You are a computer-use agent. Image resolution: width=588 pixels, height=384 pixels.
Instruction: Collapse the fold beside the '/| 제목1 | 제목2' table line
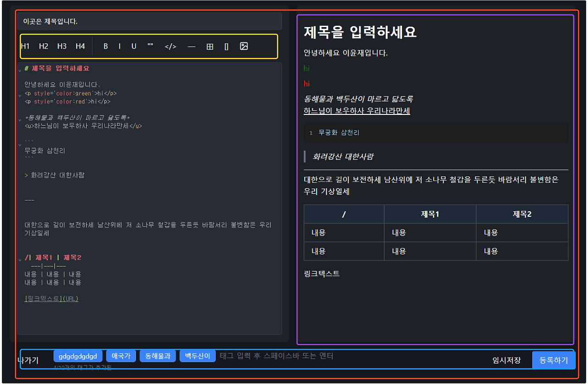click(x=20, y=260)
